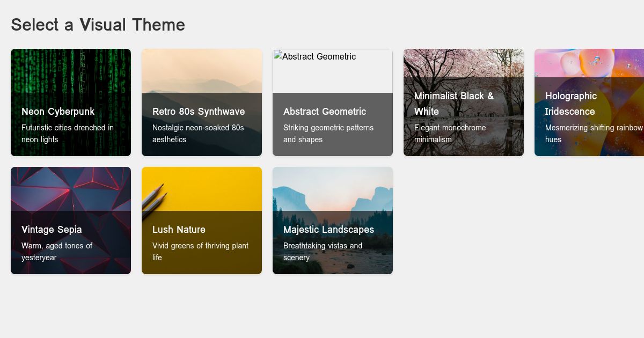Click the Holographic Iridescence title text

click(571, 104)
